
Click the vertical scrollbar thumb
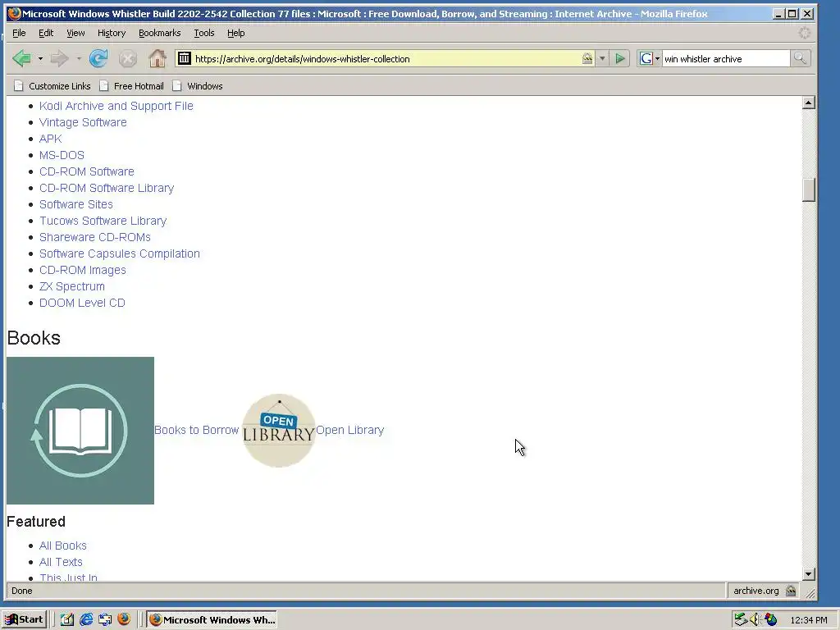(x=809, y=189)
